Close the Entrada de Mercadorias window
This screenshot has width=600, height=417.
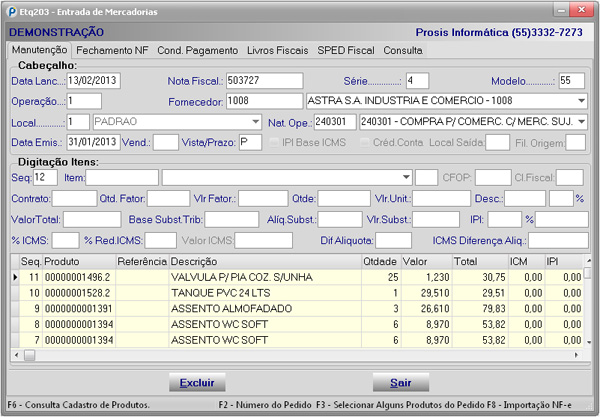(582, 10)
